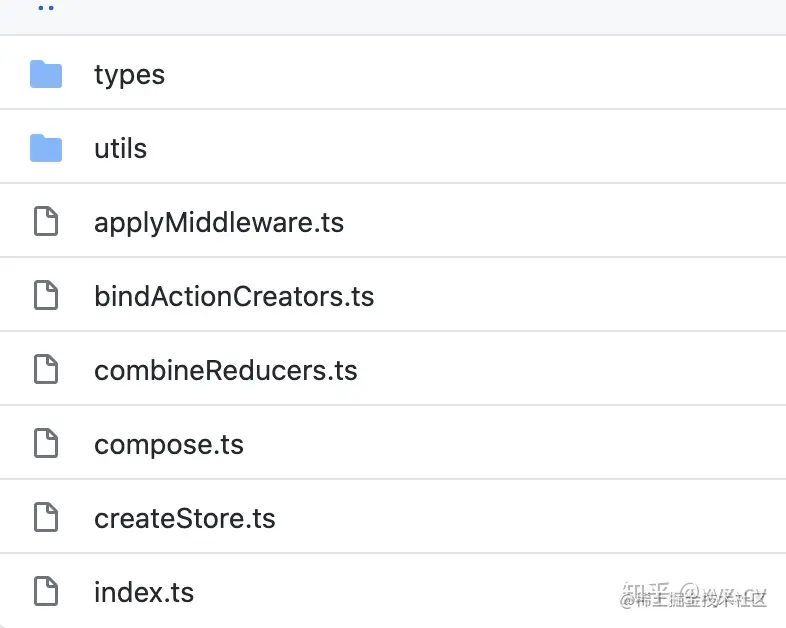View the compose.ts source file
Viewport: 786px width, 628px height.
pos(168,444)
